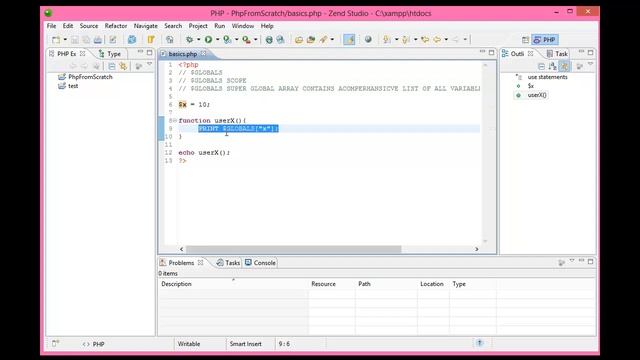Image resolution: width=640 pixels, height=360 pixels.
Task: Toggle highlighted filter button in Outline toolbar
Action: click(564, 66)
